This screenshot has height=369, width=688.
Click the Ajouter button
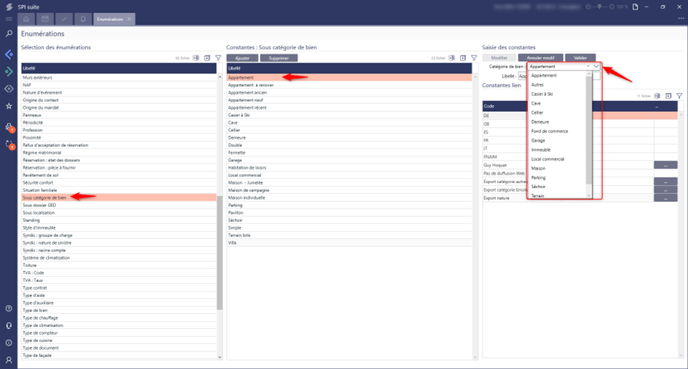[x=242, y=58]
